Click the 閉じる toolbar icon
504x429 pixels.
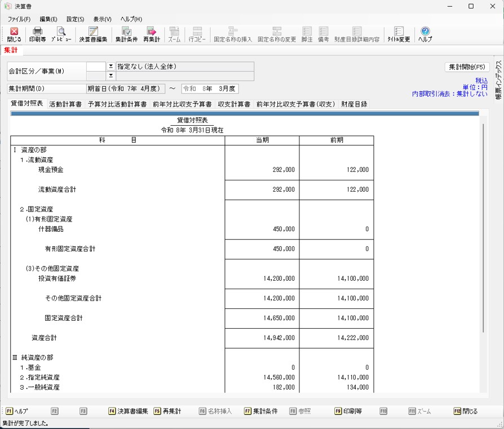pos(14,34)
